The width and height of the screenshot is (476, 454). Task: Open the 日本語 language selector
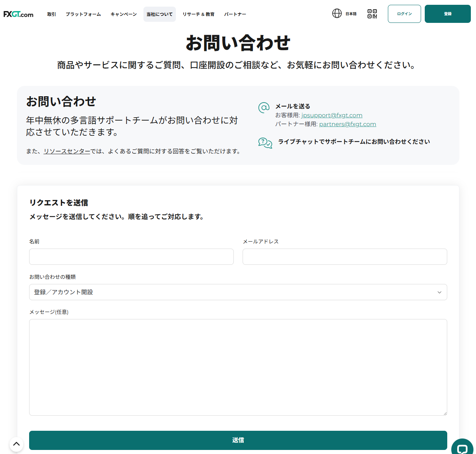coord(351,14)
